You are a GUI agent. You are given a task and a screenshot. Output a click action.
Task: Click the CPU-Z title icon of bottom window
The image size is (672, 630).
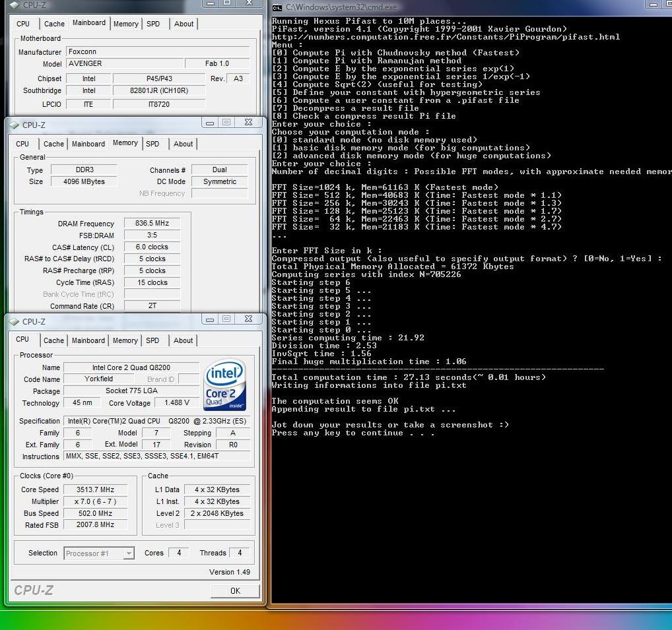coord(15,322)
